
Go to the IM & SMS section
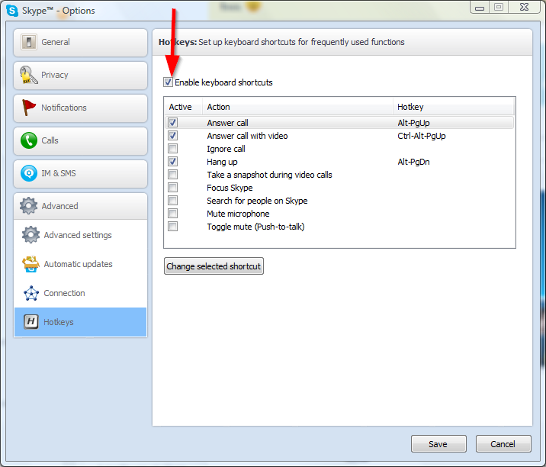click(x=80, y=173)
